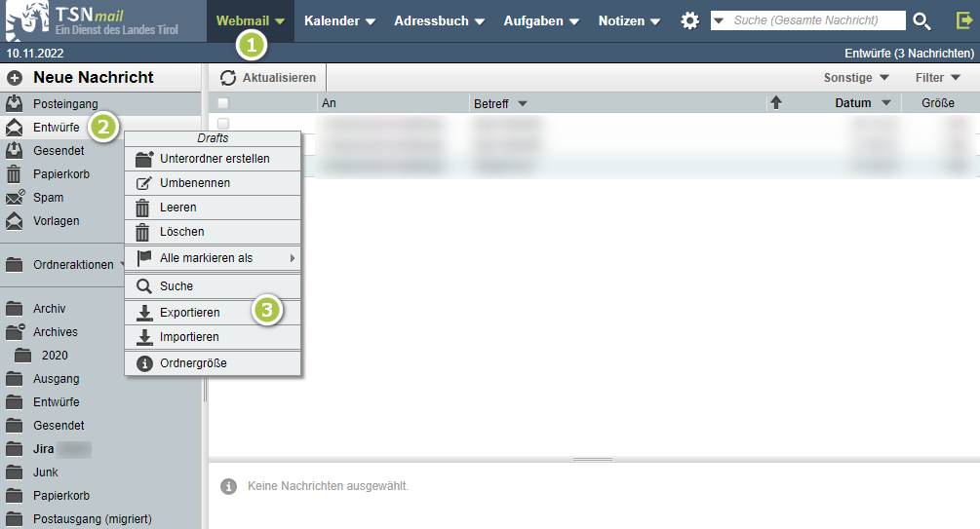The width and height of the screenshot is (980, 529).
Task: Sort by the Größe column header
Action: (937, 103)
